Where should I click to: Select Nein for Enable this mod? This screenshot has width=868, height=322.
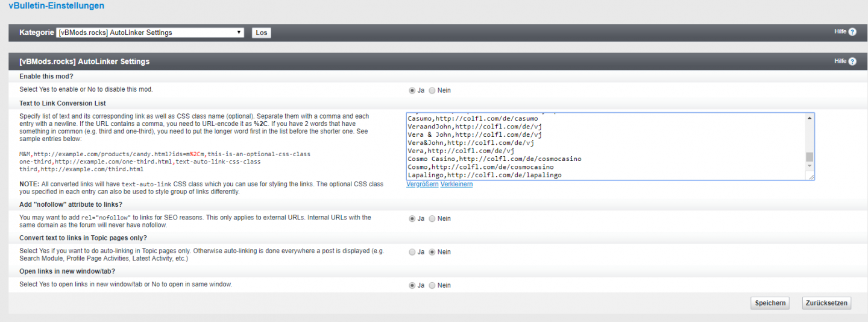[x=432, y=90]
